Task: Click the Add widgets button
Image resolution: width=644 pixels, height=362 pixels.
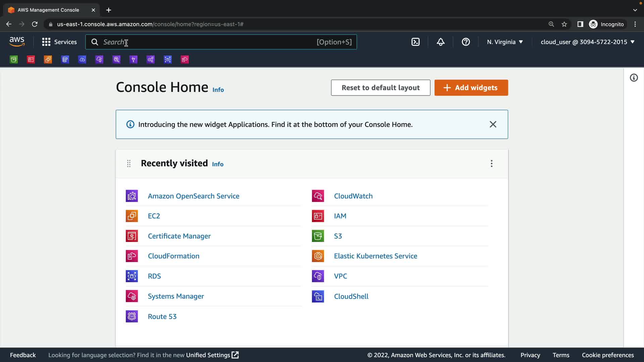Action: tap(471, 87)
